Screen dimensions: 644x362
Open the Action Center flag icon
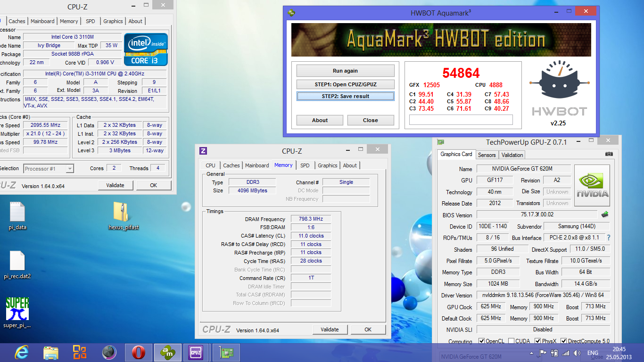(x=543, y=353)
